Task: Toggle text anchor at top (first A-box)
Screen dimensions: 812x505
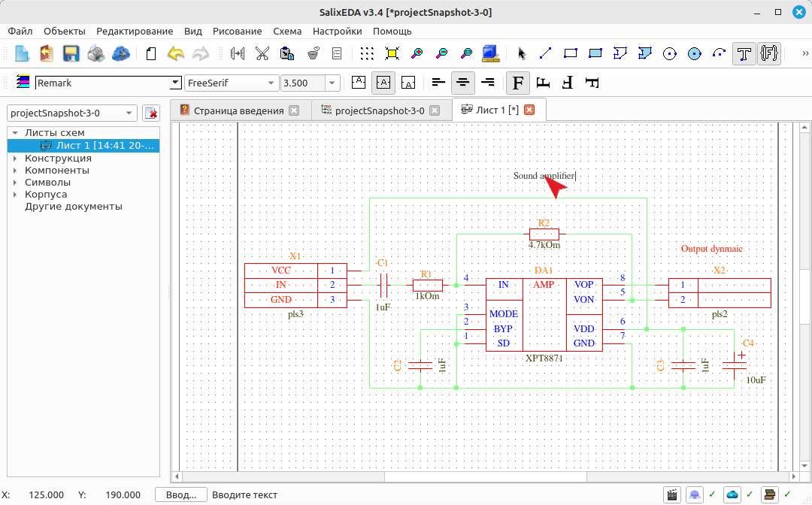Action: click(359, 82)
